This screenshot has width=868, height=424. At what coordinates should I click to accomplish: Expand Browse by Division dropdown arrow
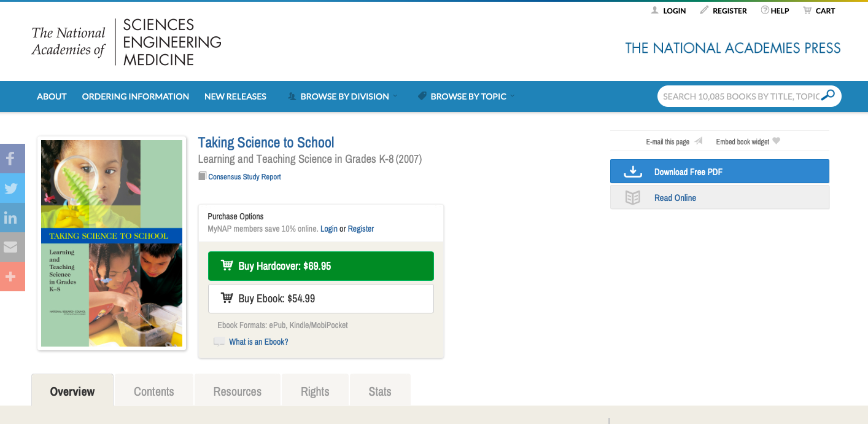point(395,96)
